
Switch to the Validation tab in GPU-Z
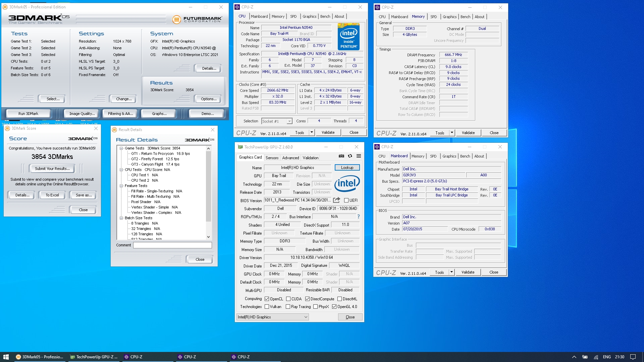[x=311, y=158]
